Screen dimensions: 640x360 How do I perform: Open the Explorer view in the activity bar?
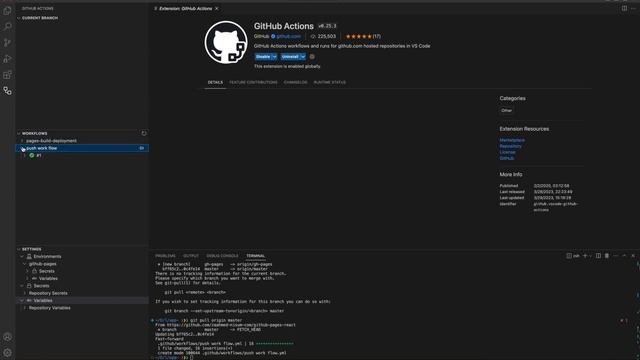tap(7, 11)
